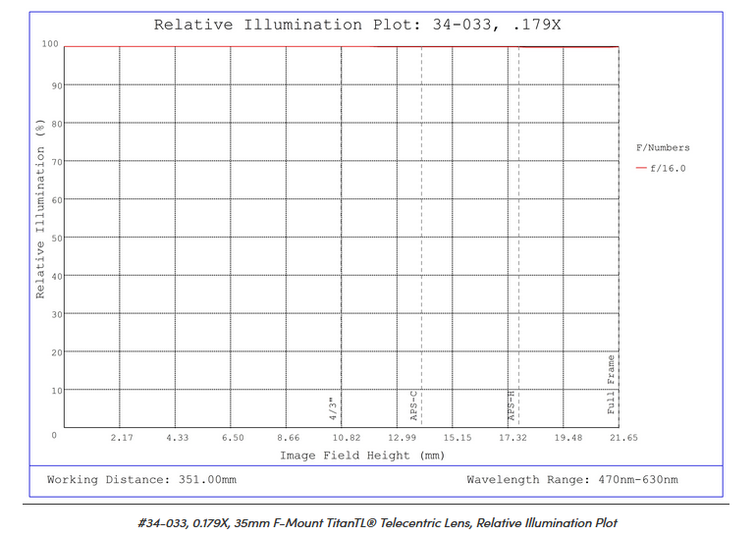This screenshot has width=756, height=537.
Task: Click the red f/16.0 legend line swatch
Action: [641, 169]
